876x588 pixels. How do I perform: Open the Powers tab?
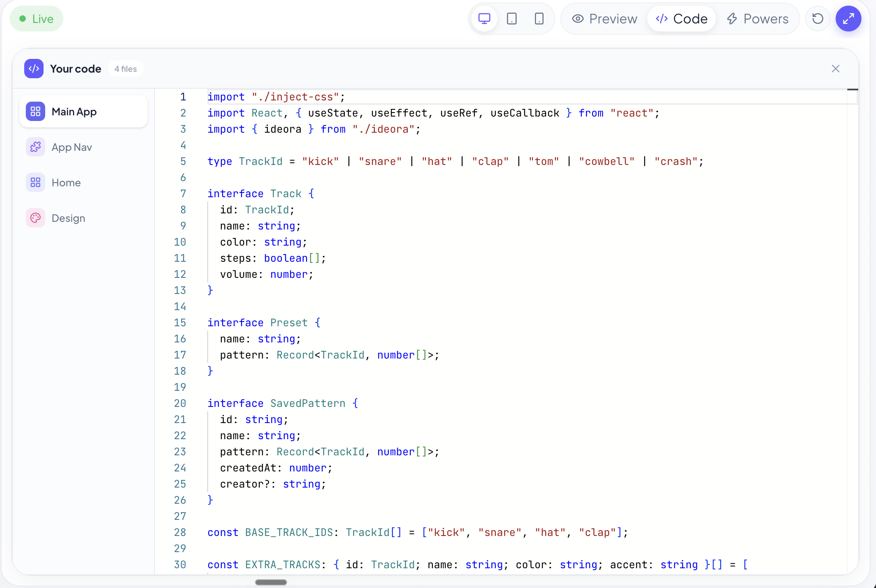point(757,19)
